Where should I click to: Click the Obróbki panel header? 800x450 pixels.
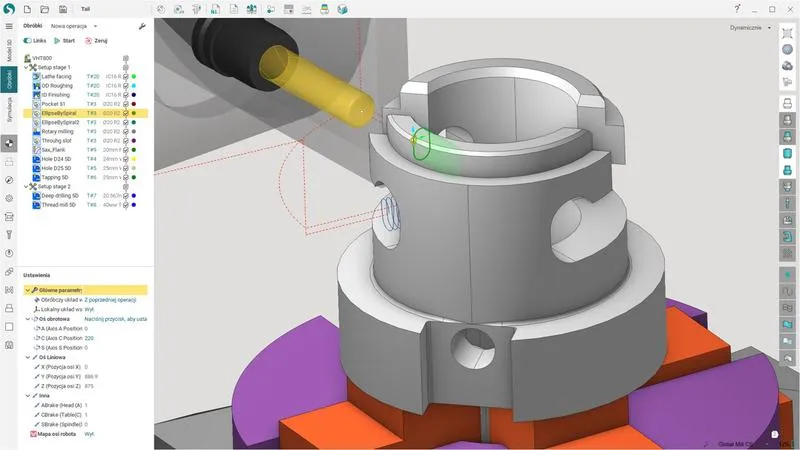[x=33, y=26]
